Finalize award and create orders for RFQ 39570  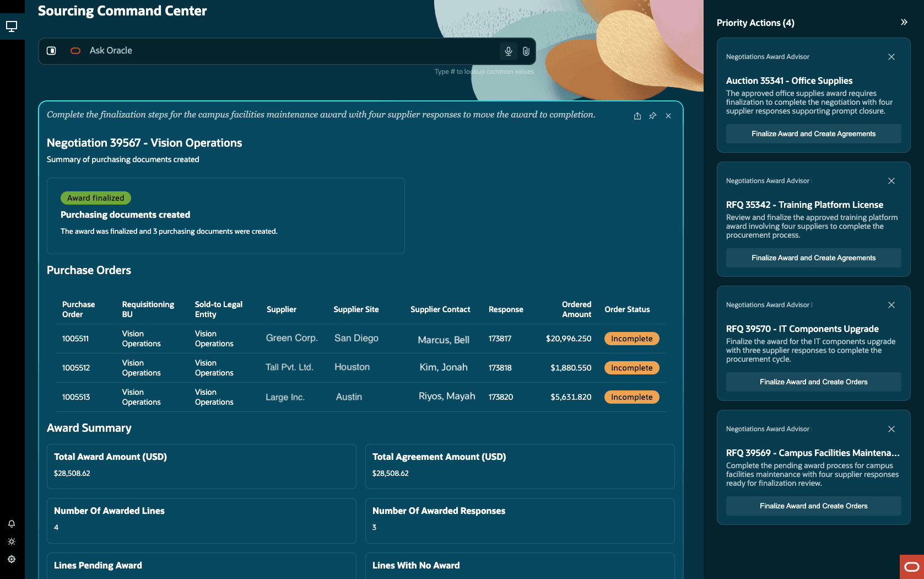point(813,382)
